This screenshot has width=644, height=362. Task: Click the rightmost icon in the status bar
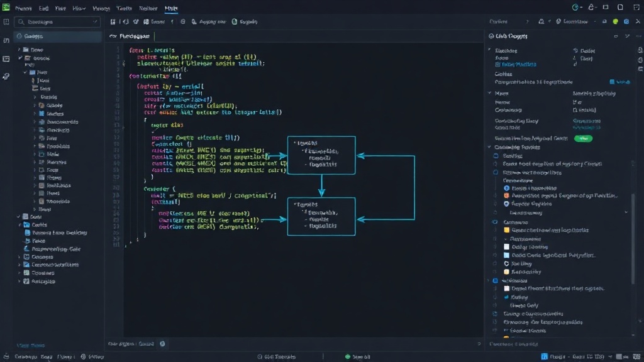point(636,356)
